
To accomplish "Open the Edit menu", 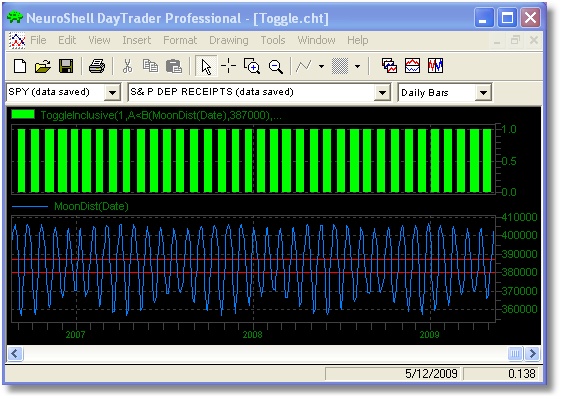I will [67, 40].
